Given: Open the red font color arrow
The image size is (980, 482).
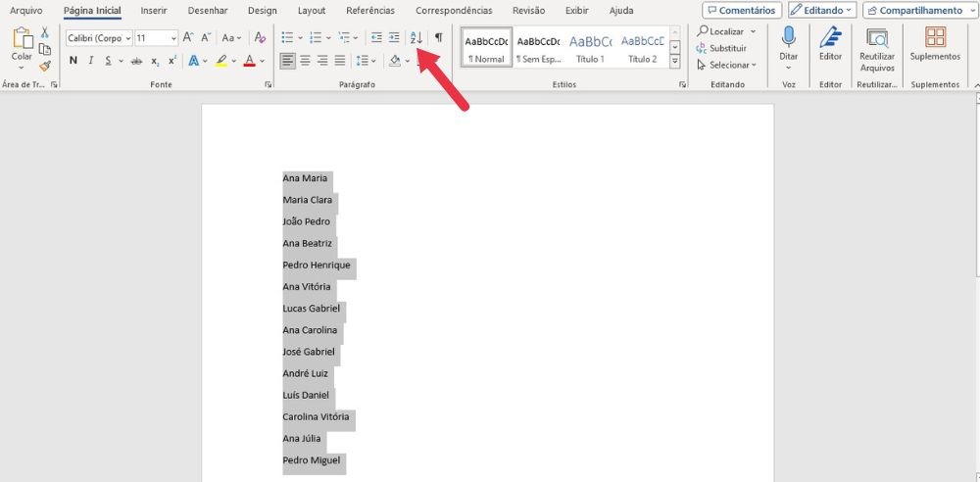Looking at the screenshot, I should [263, 61].
